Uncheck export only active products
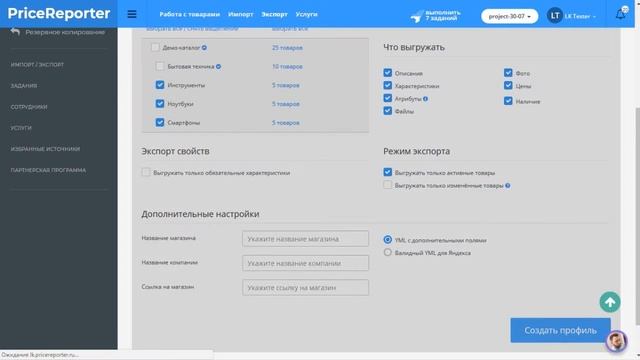Screen dimensions: 640x360 coord(388,172)
